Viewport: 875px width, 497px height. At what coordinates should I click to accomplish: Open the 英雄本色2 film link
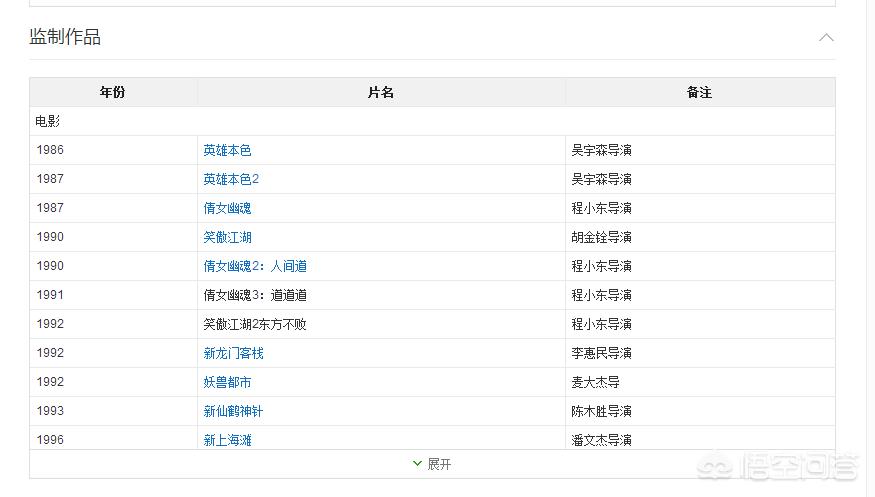click(x=231, y=179)
